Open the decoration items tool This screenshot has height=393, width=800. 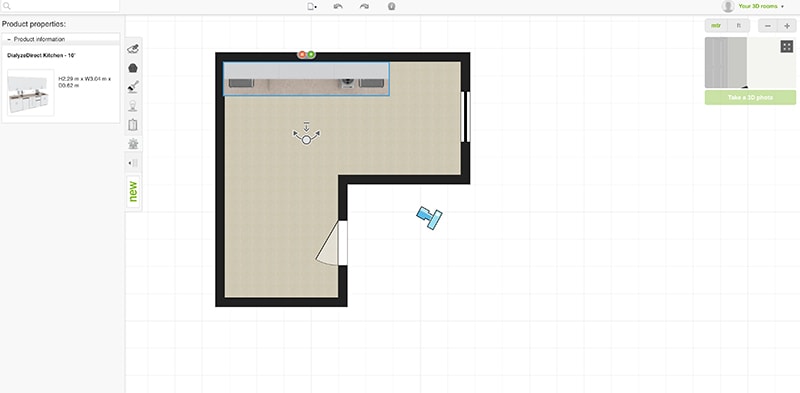pyautogui.click(x=133, y=143)
